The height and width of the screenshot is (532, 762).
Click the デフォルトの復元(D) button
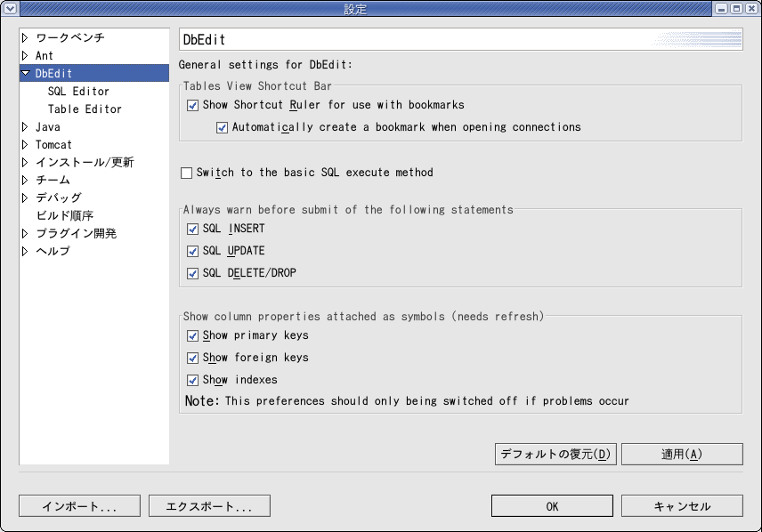(555, 454)
